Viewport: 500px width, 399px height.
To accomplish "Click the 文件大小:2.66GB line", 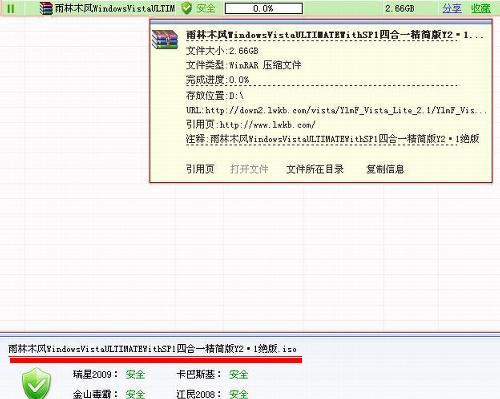I will pyautogui.click(x=222, y=51).
